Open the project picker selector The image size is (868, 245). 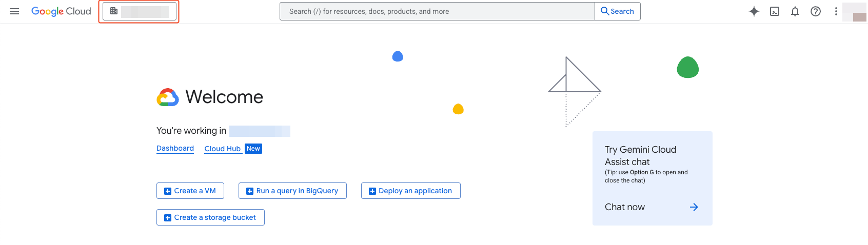tap(140, 11)
